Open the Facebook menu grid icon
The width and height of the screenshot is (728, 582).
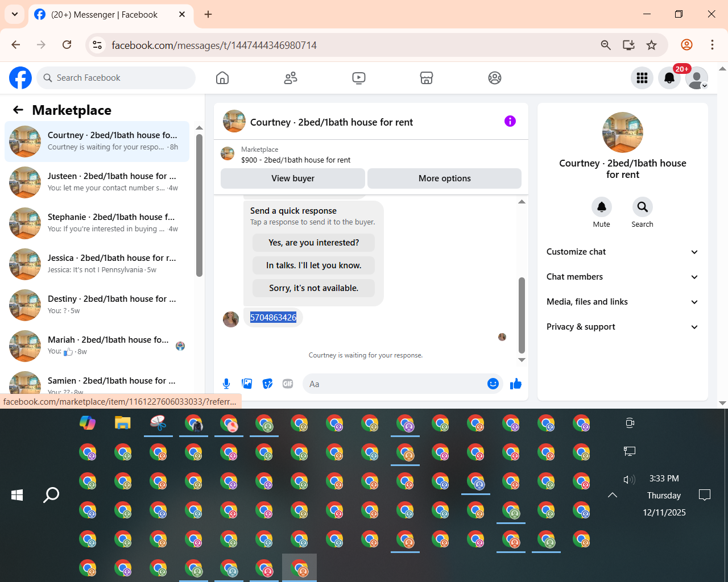pyautogui.click(x=642, y=78)
